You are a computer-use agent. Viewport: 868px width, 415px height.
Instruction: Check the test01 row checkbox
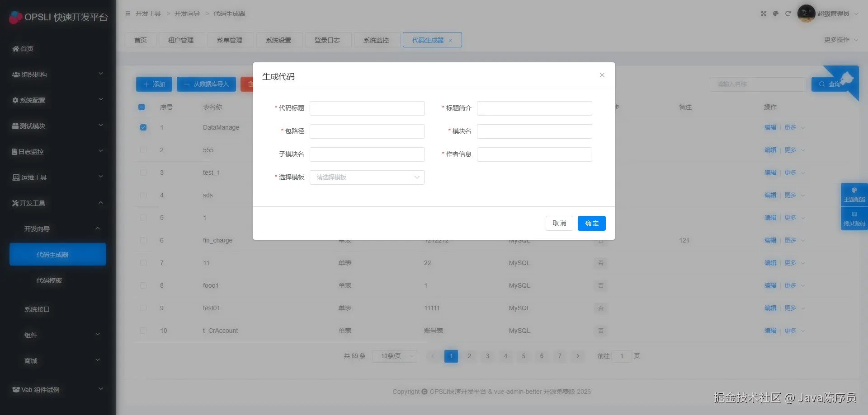pyautogui.click(x=143, y=308)
